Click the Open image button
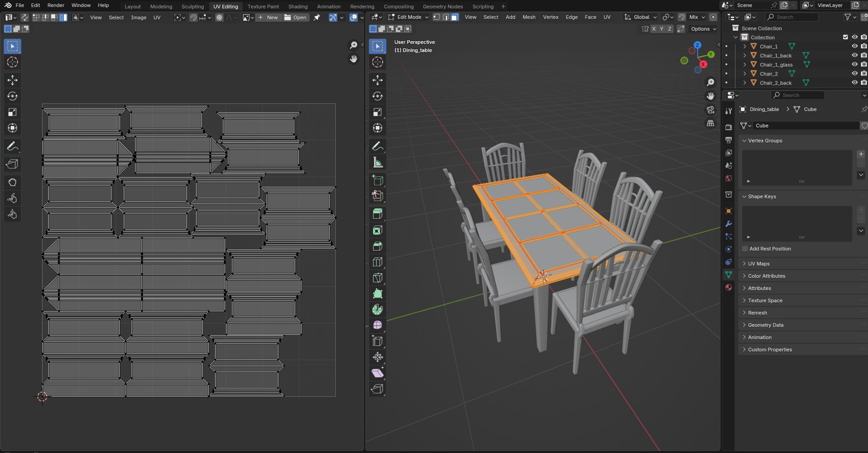The width and height of the screenshot is (868, 453). click(x=295, y=18)
